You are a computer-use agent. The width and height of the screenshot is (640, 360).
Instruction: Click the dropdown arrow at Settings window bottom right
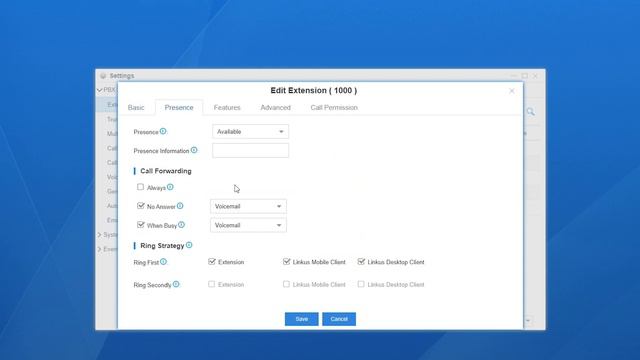tap(528, 321)
